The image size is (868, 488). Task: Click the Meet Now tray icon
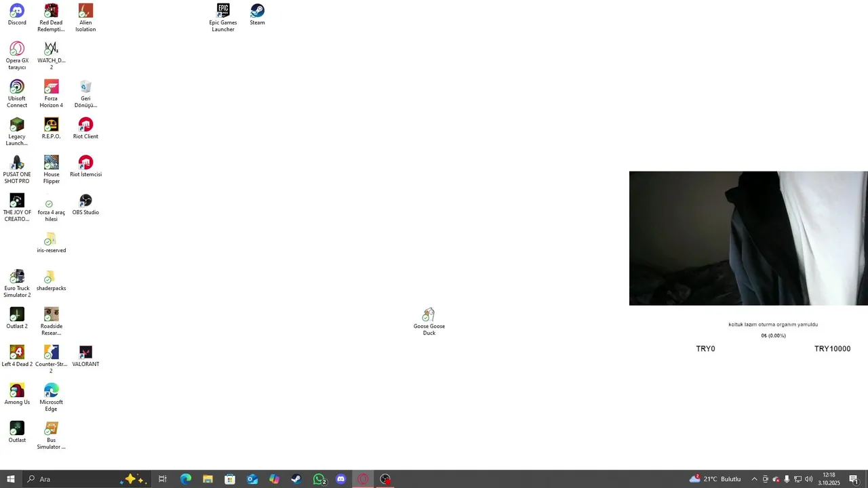[766, 479]
